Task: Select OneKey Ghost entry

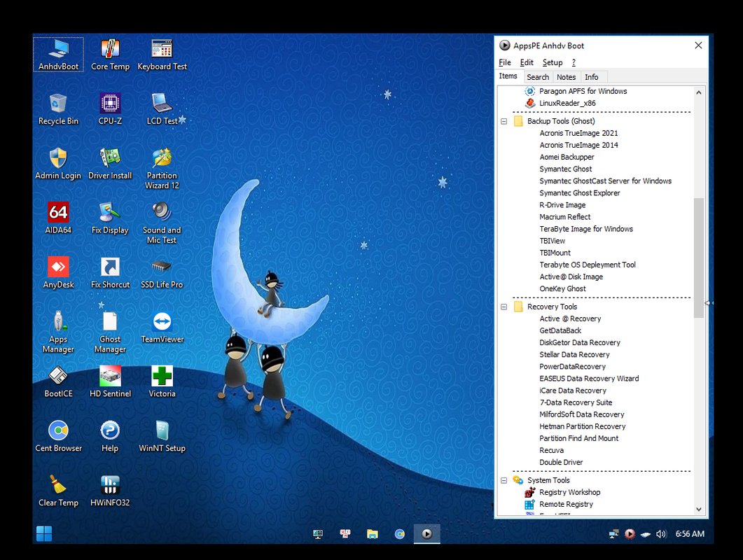Action: pos(562,288)
